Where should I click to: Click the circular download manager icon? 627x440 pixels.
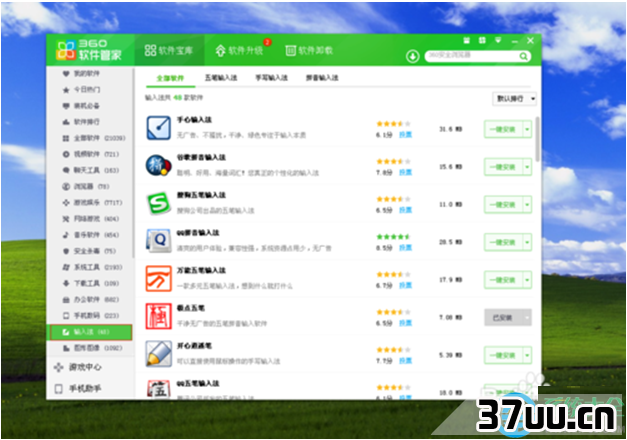[412, 56]
